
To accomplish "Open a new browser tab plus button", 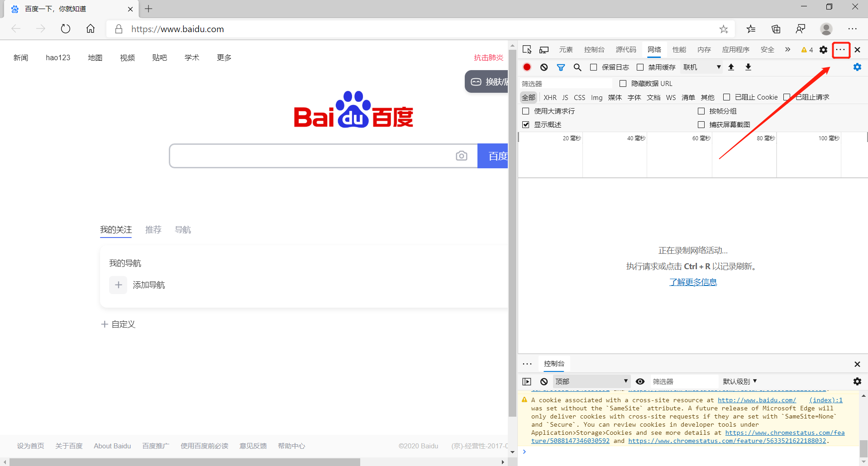I will click(148, 9).
